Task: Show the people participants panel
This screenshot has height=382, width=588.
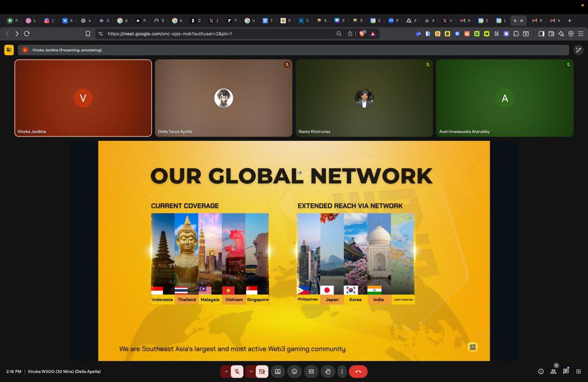Action: (x=554, y=371)
